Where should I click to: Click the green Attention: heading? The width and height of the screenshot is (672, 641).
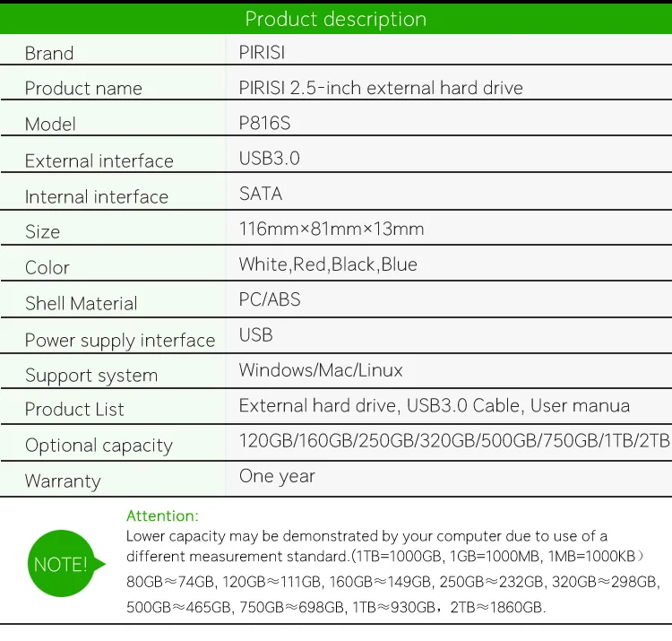tap(162, 515)
